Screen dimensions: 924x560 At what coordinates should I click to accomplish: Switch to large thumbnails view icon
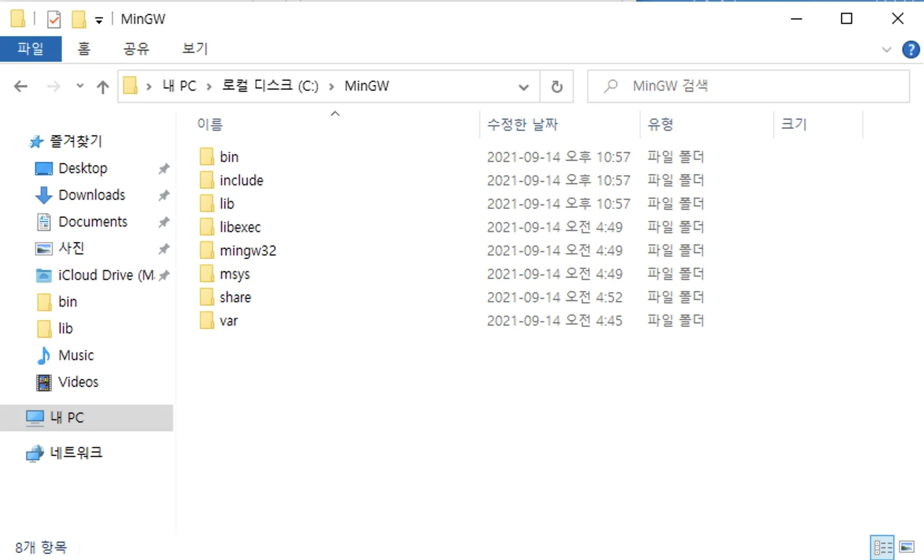coord(907,547)
